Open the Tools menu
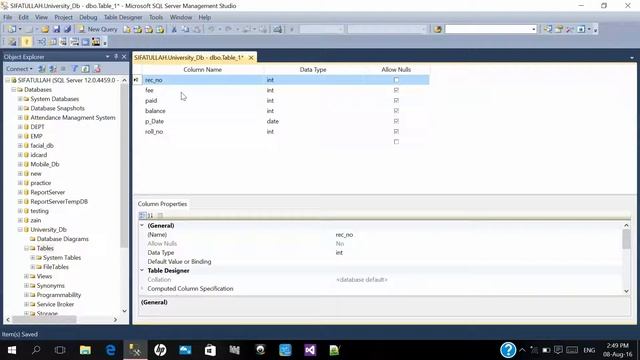Image resolution: width=640 pixels, height=360 pixels. pos(156,17)
